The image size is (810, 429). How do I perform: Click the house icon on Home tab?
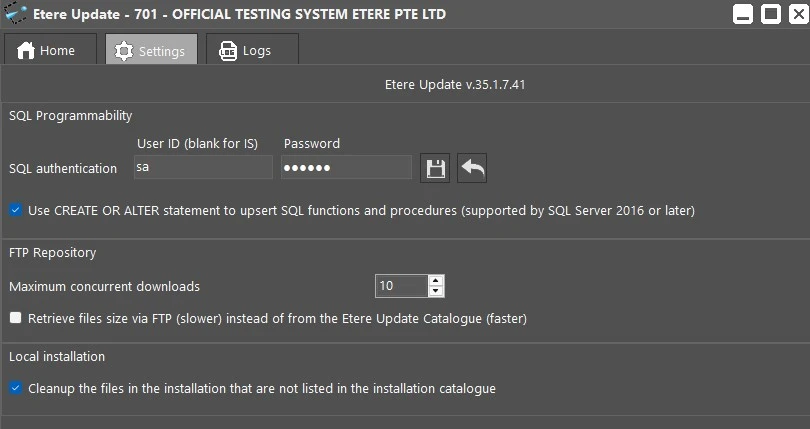26,51
